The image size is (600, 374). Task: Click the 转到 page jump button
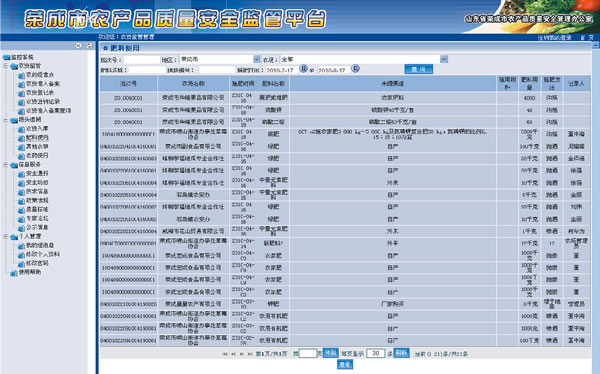coord(331,353)
